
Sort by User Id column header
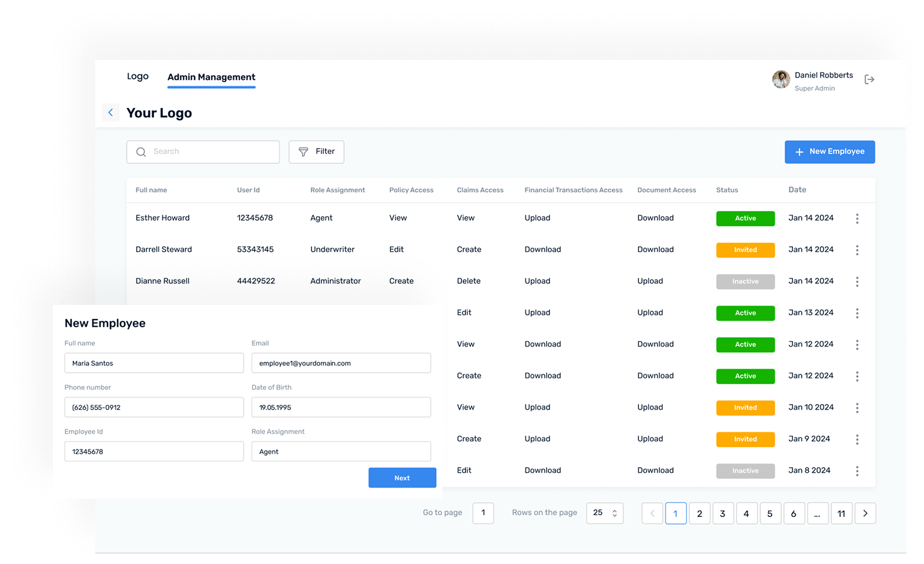(x=248, y=190)
